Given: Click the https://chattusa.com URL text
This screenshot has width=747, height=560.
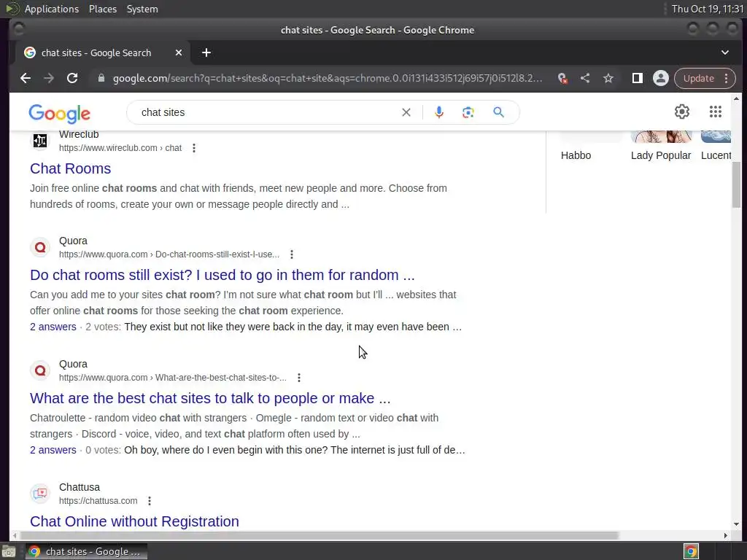Looking at the screenshot, I should pos(98,501).
